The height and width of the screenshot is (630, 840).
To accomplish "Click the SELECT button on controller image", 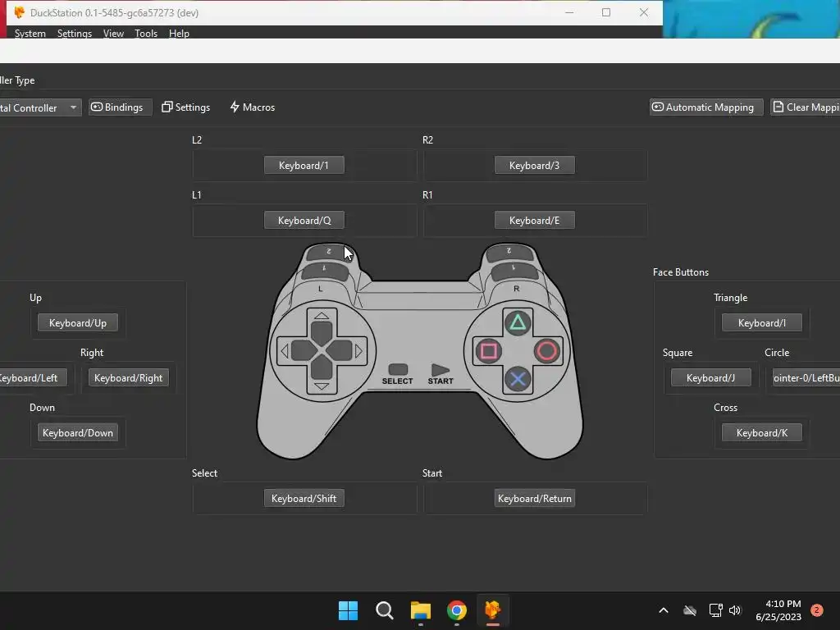I will 398,370.
